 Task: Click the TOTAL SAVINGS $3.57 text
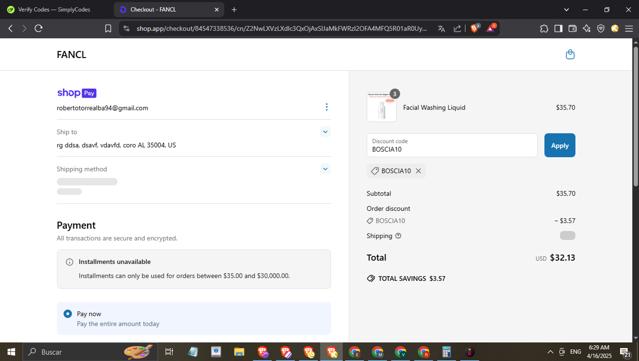(x=412, y=279)
